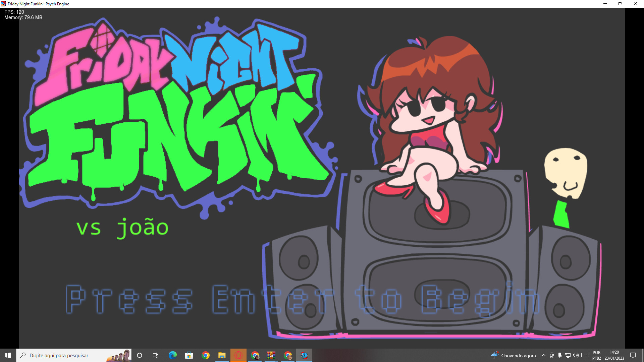Click the 'FPS: 120' counter text

point(14,12)
